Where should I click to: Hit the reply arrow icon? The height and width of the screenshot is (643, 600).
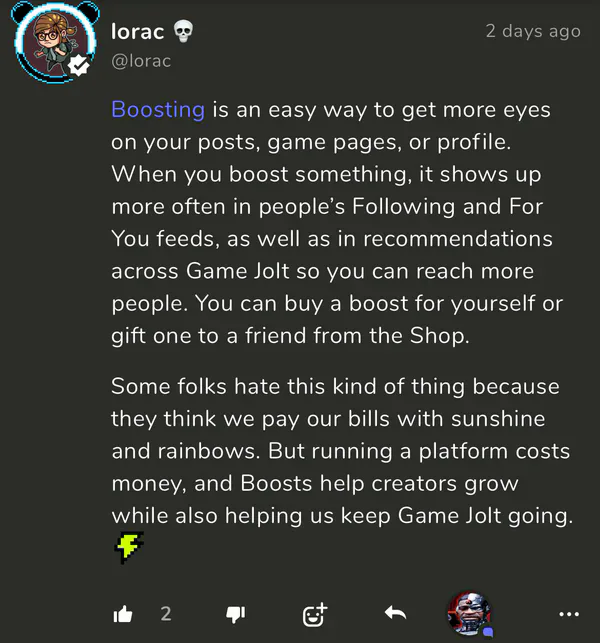[395, 613]
